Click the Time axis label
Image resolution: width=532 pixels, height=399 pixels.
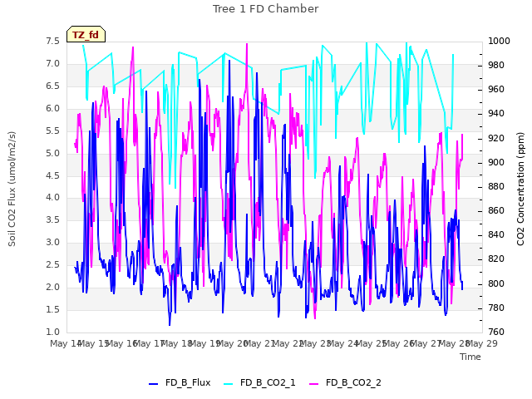(470, 357)
